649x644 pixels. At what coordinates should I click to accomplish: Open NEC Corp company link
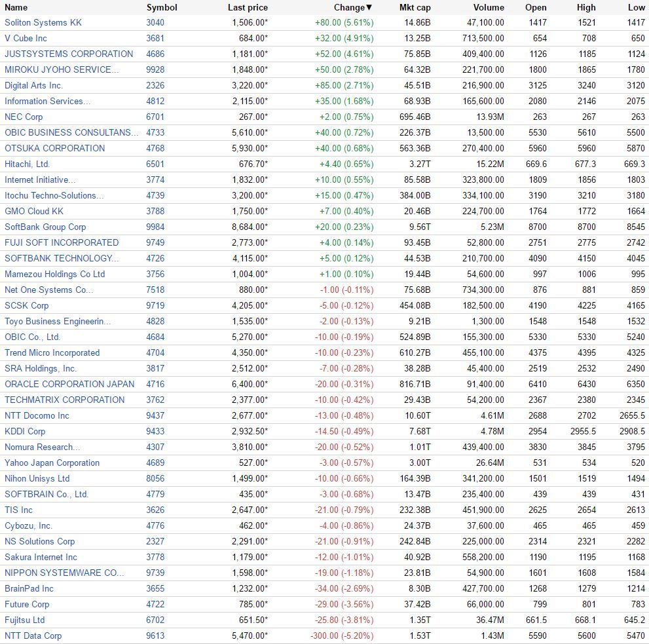(x=24, y=117)
